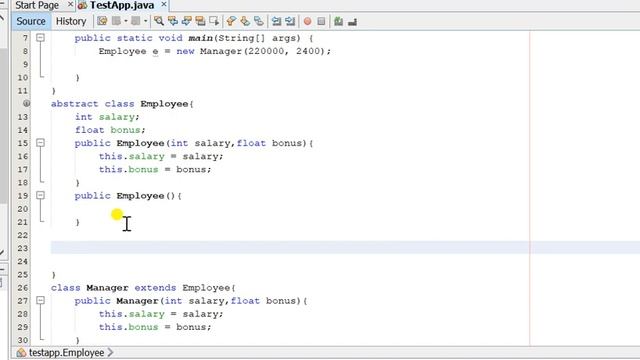
Task: Collapse Employee(int salary, float bonus) constructor fold
Action: [40, 143]
